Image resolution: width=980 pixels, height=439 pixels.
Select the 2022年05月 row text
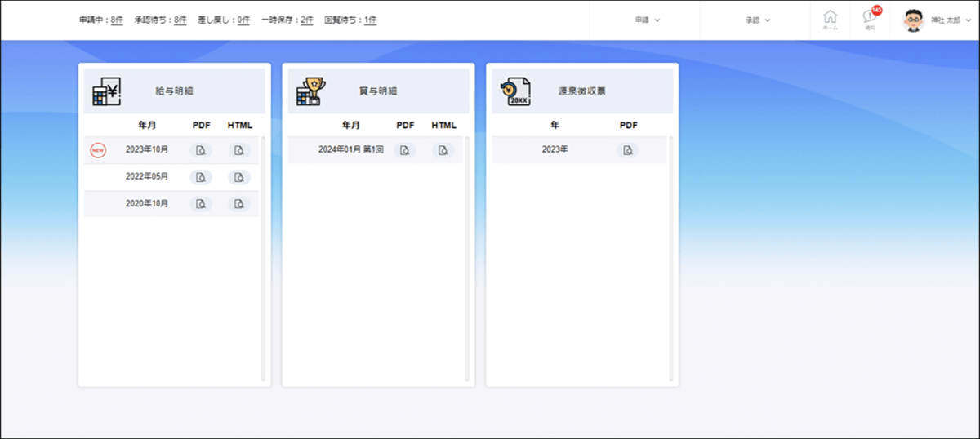coord(147,177)
